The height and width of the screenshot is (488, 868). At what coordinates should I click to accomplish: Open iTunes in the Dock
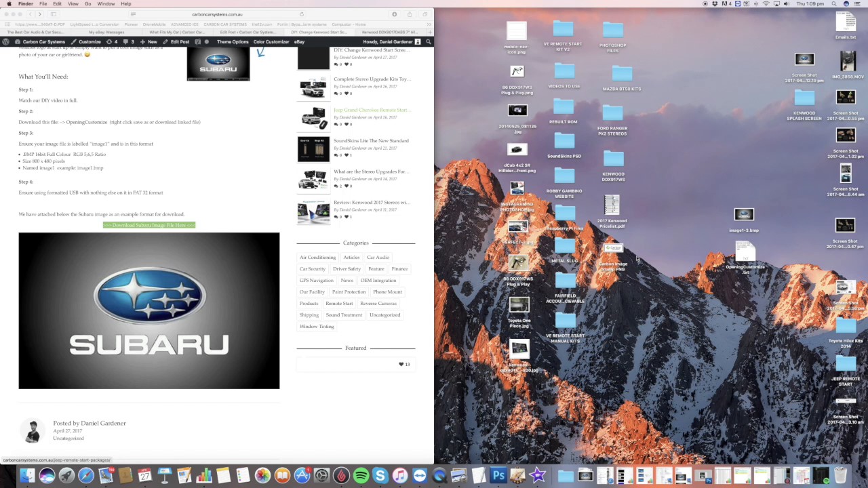pos(400,476)
